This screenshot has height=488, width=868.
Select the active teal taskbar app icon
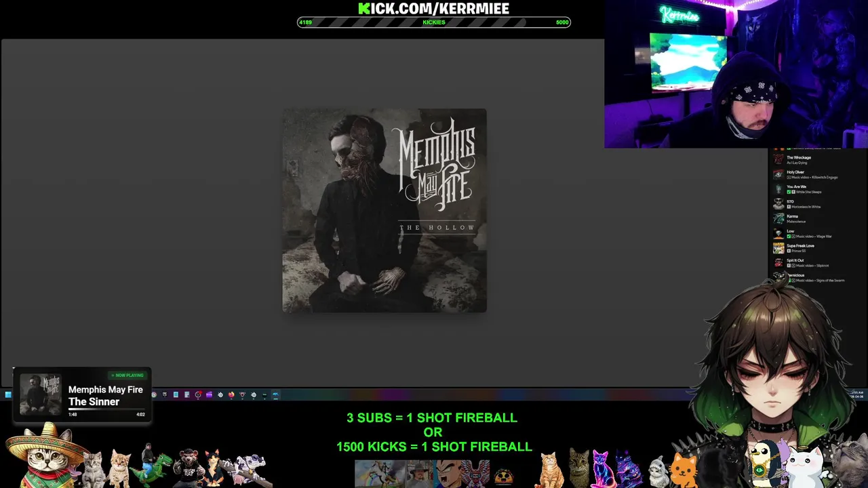tap(275, 394)
